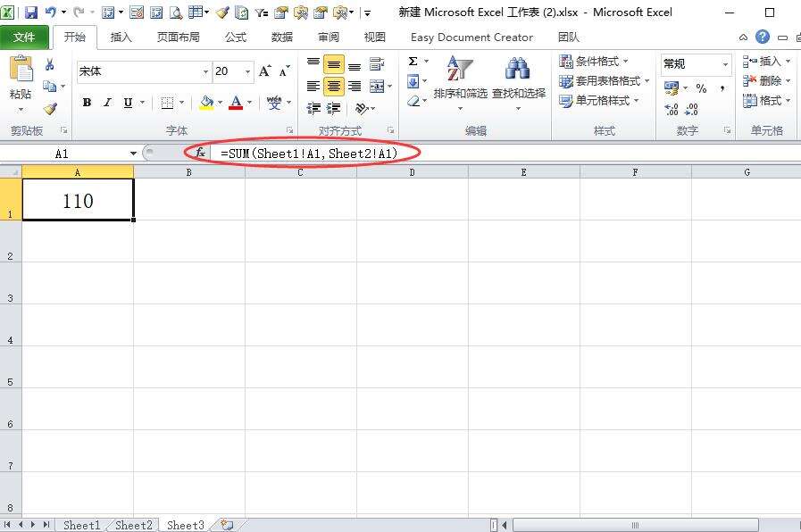Toggle top vertical alignment
The height and width of the screenshot is (532, 801).
coord(313,64)
